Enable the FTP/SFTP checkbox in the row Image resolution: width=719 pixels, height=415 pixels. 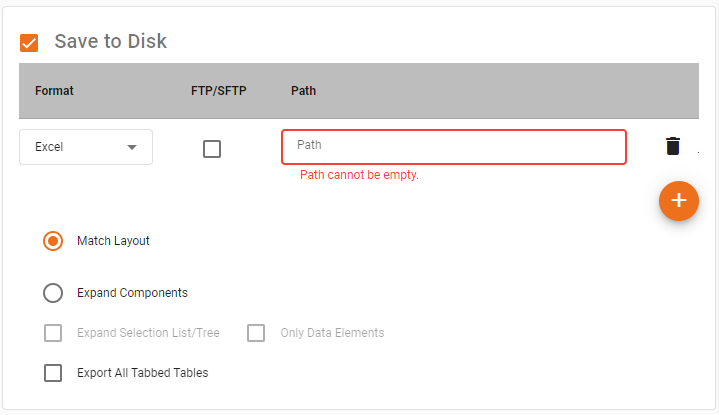(x=212, y=148)
